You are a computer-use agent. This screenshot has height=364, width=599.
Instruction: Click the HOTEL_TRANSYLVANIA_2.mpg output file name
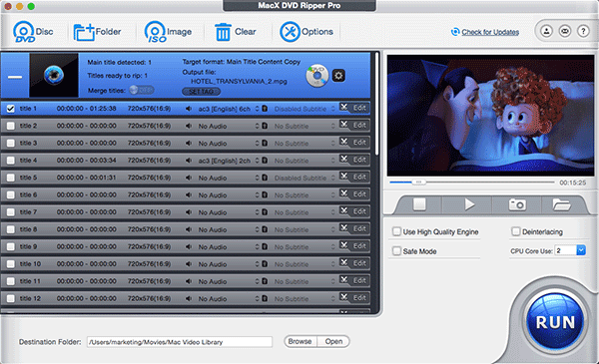tap(239, 81)
